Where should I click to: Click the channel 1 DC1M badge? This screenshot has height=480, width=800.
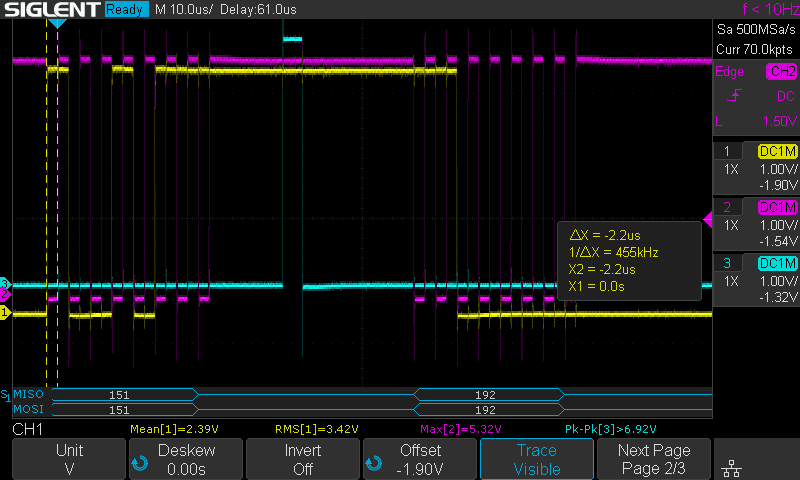(778, 151)
